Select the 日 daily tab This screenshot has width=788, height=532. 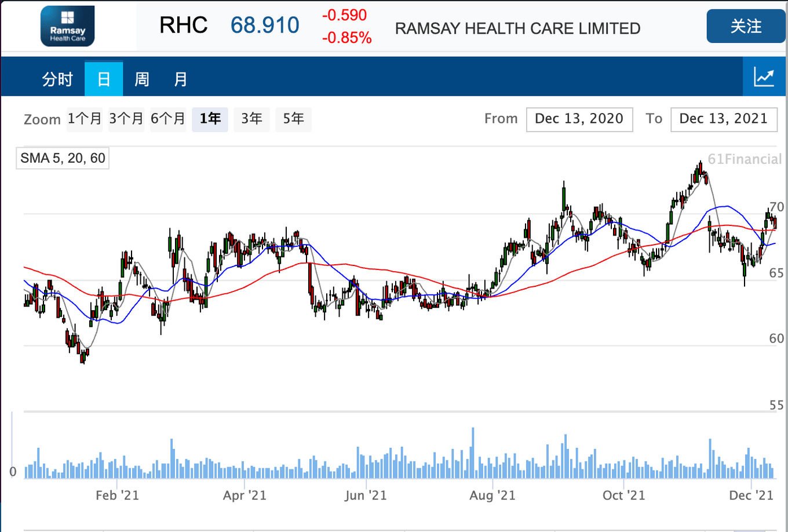coord(104,78)
